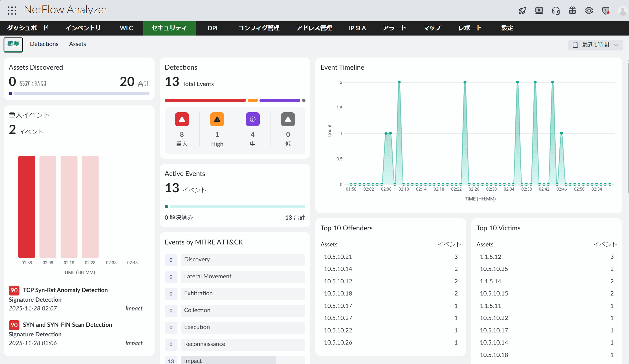Select the 概要 sub-tab
The image size is (629, 364).
pyautogui.click(x=13, y=45)
